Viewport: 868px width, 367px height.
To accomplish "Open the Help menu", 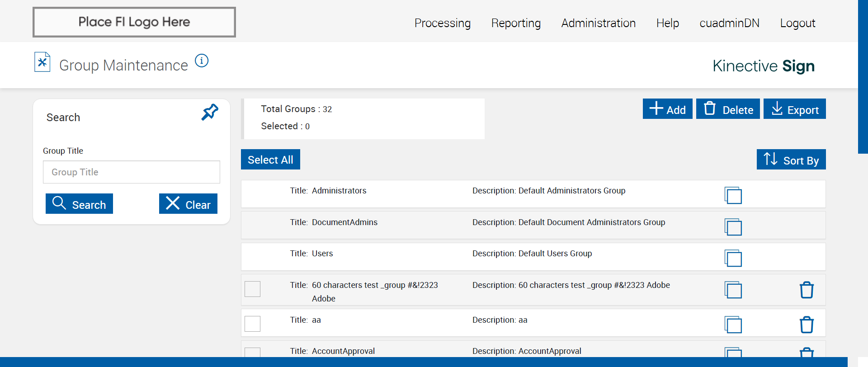I will pyautogui.click(x=667, y=23).
